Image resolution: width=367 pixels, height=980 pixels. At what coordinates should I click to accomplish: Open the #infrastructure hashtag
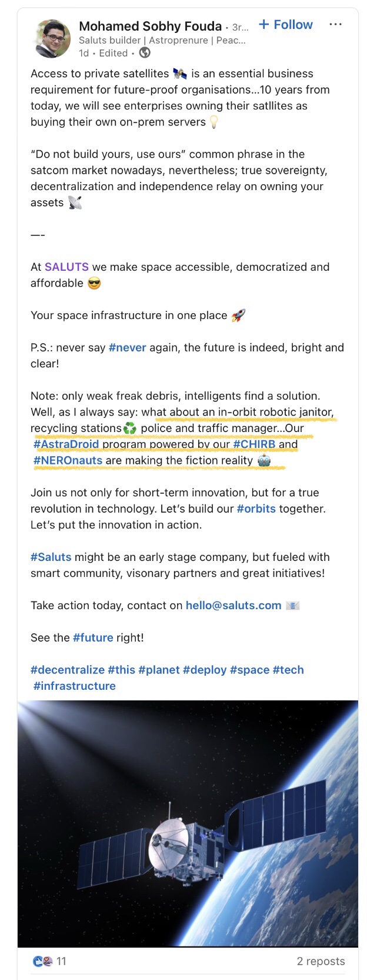[74, 686]
